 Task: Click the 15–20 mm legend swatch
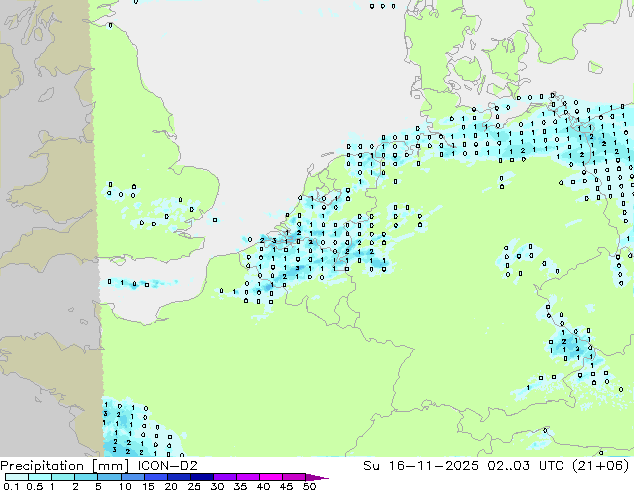coord(155,477)
